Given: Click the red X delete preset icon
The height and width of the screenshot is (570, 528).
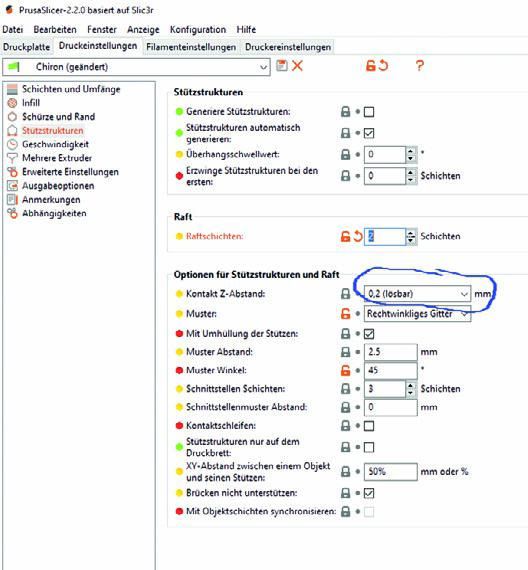Looking at the screenshot, I should coord(297,66).
